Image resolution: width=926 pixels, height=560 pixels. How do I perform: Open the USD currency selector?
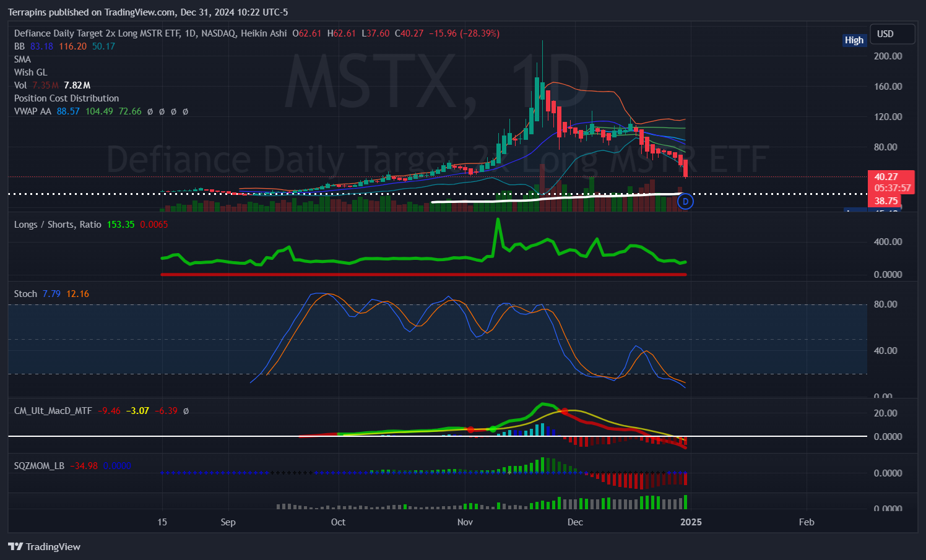pos(892,34)
